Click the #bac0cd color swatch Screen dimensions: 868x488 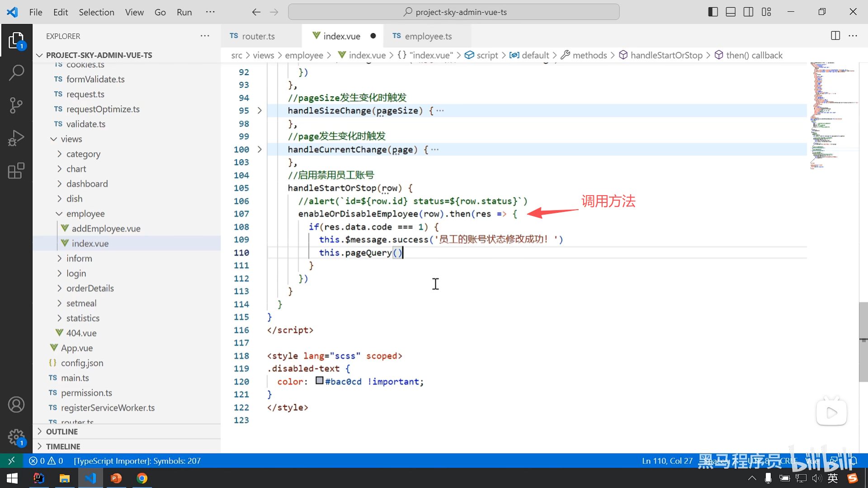pyautogui.click(x=320, y=381)
